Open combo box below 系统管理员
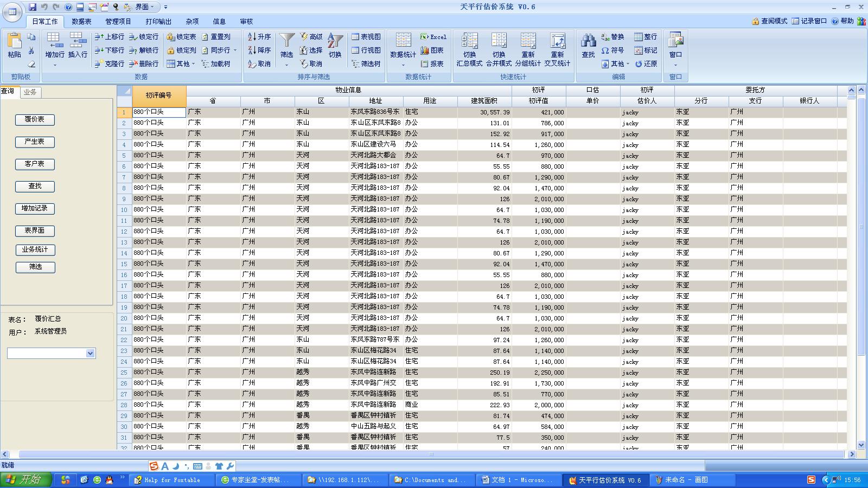 pos(51,353)
